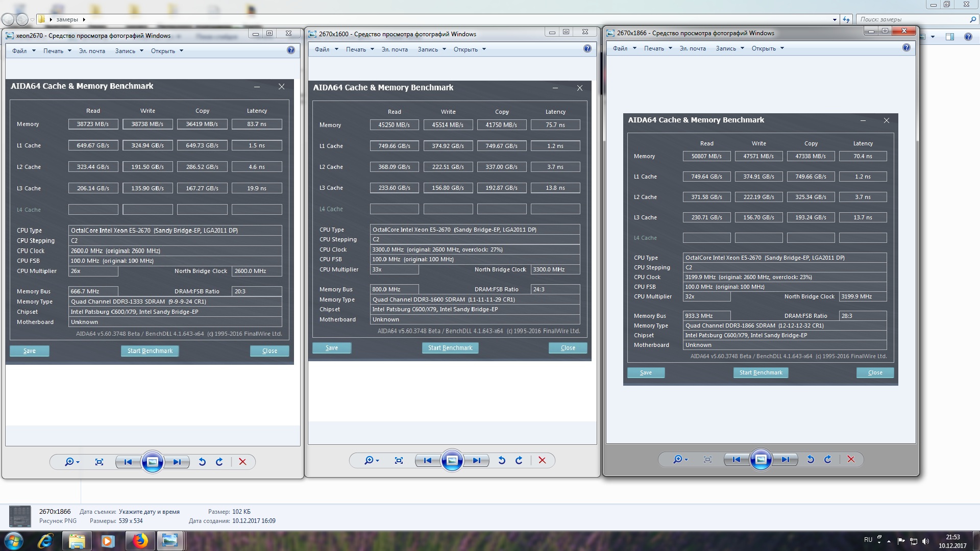Viewport: 980px width, 551px height.
Task: Go to previous image in xeon2670 viewer
Action: (x=128, y=462)
